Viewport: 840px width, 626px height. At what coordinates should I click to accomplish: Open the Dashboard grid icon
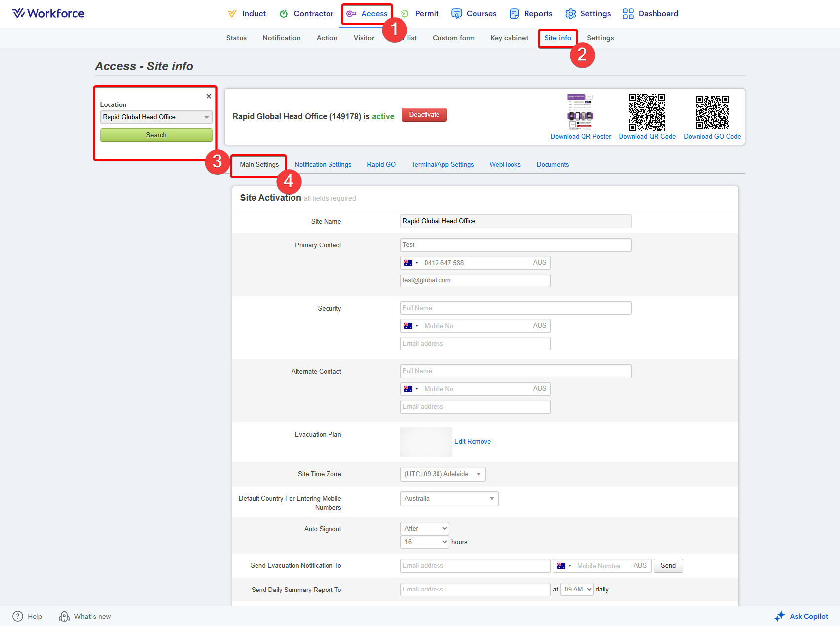(628, 14)
